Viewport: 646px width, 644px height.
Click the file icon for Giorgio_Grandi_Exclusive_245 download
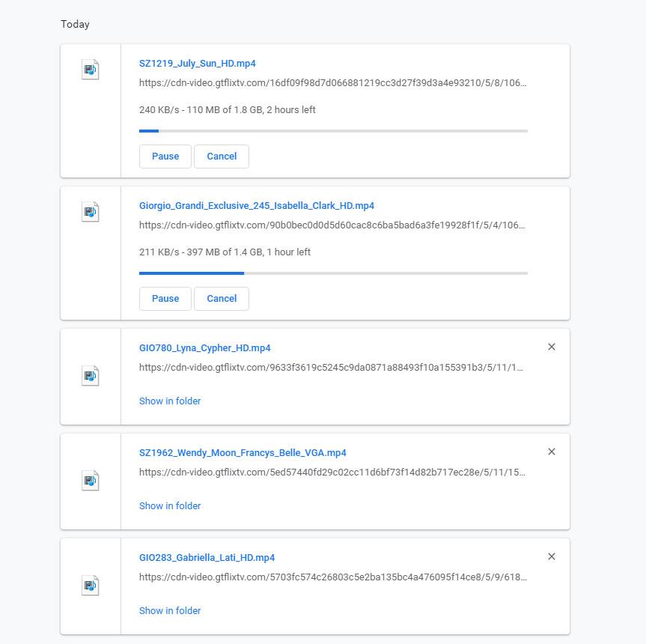coord(91,212)
